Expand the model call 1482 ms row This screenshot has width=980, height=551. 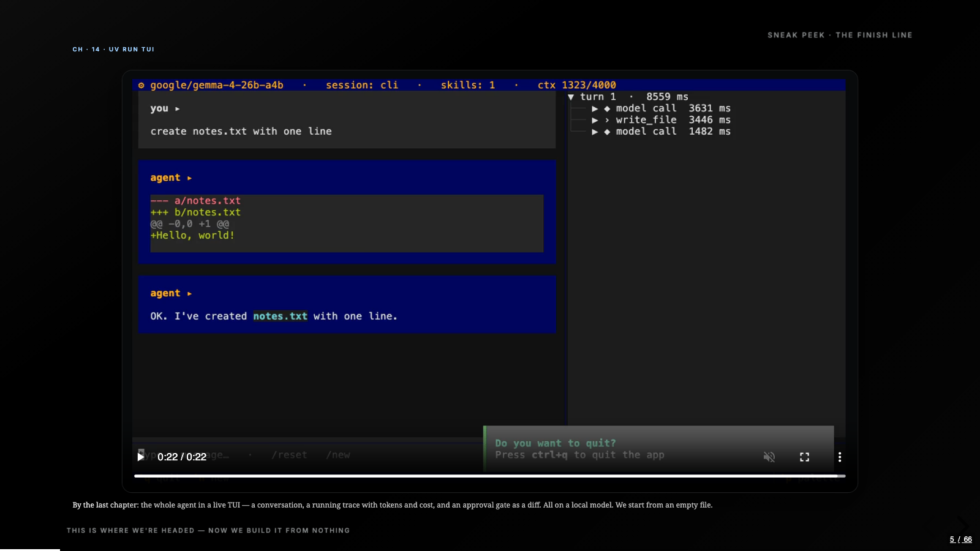click(595, 132)
